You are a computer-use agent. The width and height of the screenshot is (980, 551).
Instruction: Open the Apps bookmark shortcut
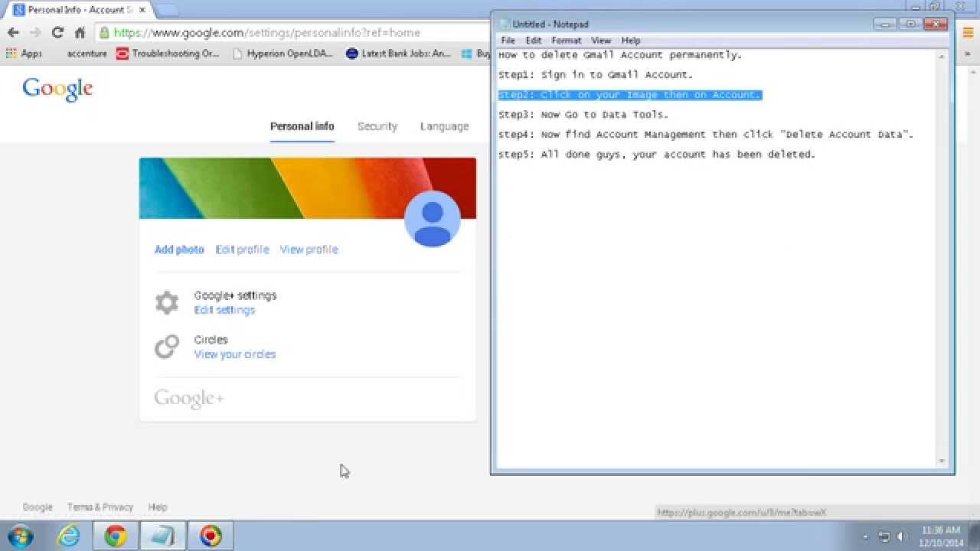(x=24, y=54)
